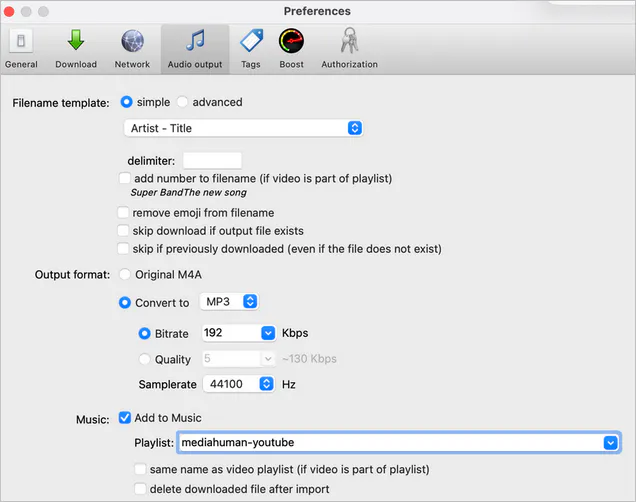Open the Authorization keys icon
636x502 pixels.
point(349,40)
